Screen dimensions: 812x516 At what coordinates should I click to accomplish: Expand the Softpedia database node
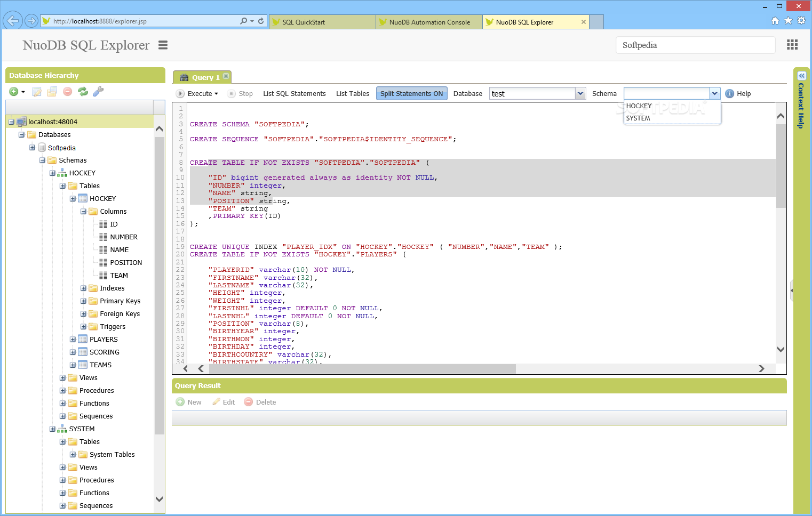[32, 148]
